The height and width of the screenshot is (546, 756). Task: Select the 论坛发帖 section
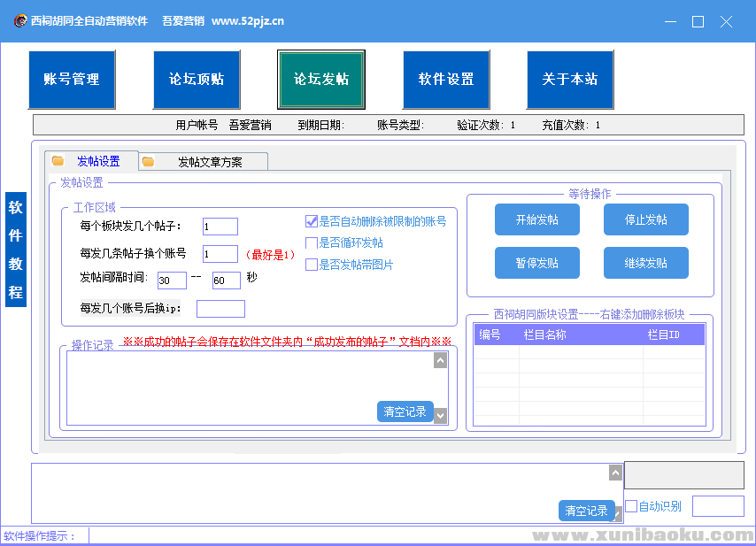coord(321,80)
